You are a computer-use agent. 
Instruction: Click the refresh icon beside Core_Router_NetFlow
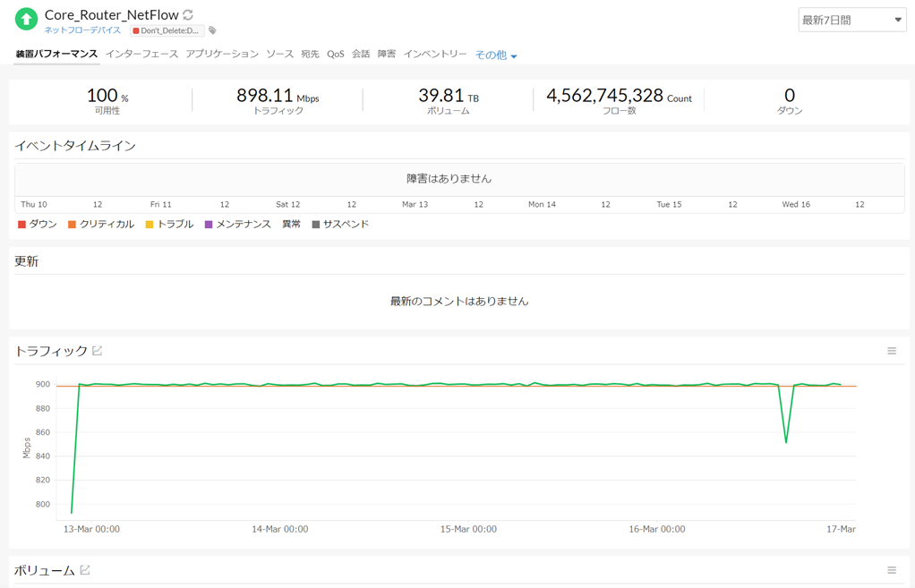188,15
